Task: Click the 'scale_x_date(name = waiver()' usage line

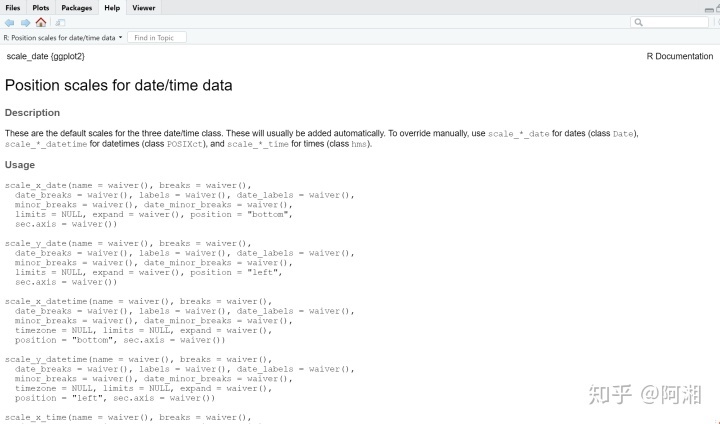Action: tap(128, 185)
